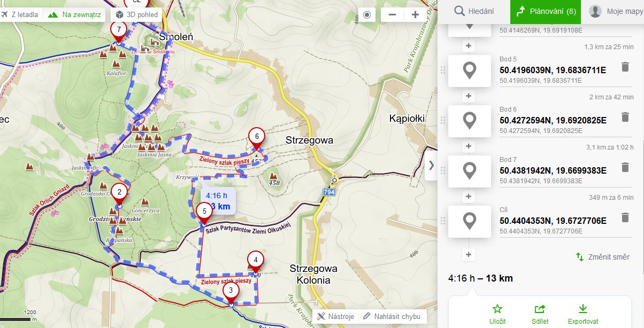
Task: Click the Bod 5 coordinates field
Action: [x=553, y=70]
